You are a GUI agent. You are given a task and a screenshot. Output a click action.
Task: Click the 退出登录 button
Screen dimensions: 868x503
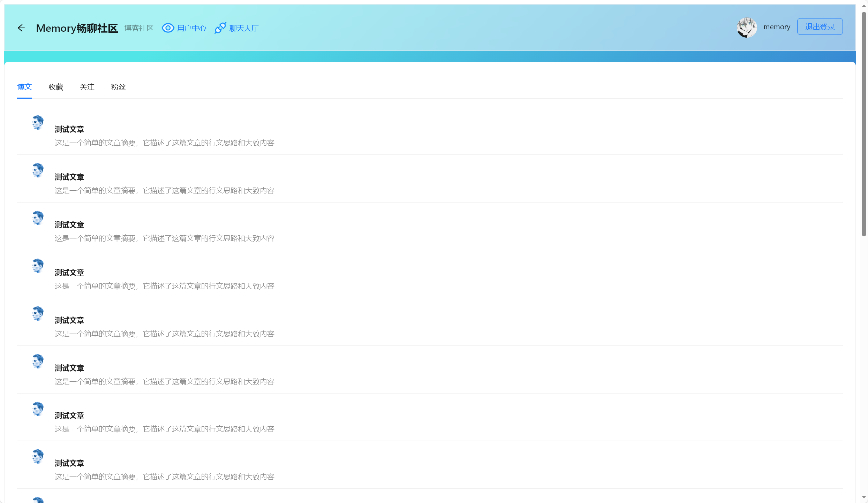820,27
